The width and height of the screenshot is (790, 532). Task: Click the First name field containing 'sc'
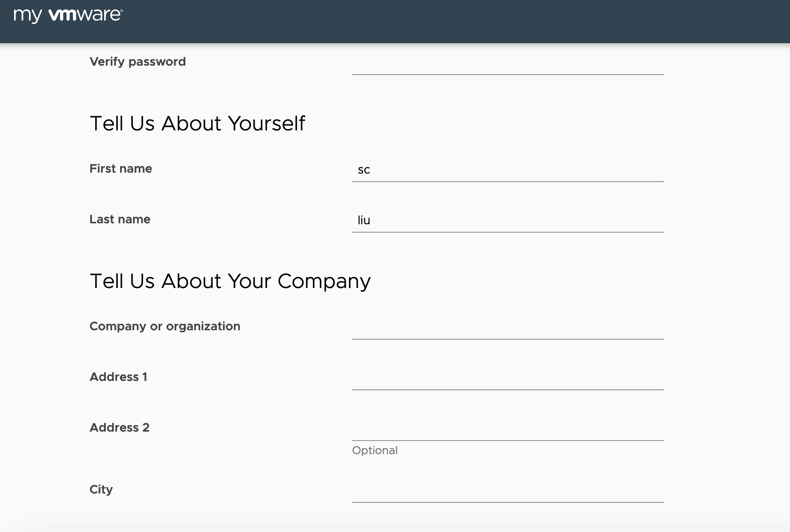[508, 170]
